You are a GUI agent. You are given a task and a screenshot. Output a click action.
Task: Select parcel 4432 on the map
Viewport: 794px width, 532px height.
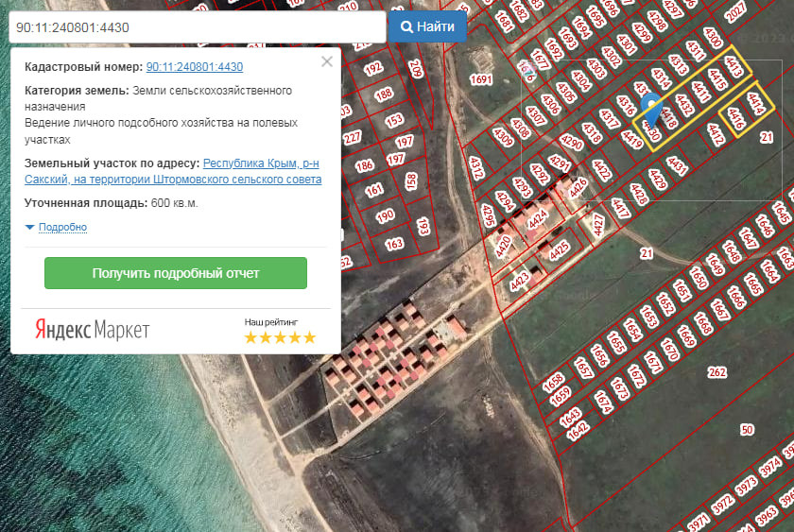[x=684, y=105]
